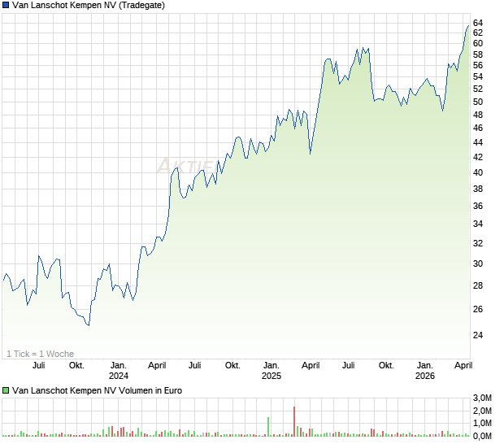Image resolution: width=504 pixels, height=444 pixels.
Task: Click the price axis label 50
Action: pyautogui.click(x=478, y=102)
